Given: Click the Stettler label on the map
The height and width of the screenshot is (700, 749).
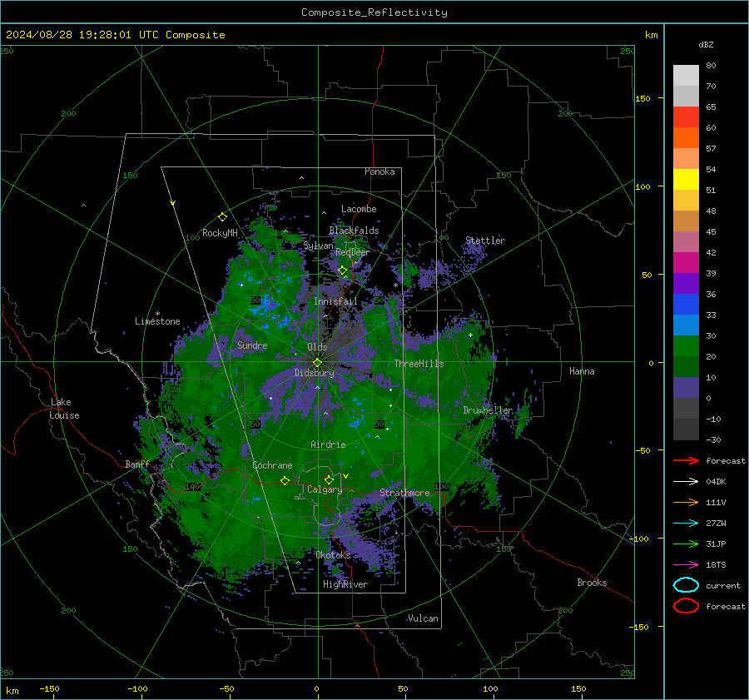Looking at the screenshot, I should [x=485, y=241].
